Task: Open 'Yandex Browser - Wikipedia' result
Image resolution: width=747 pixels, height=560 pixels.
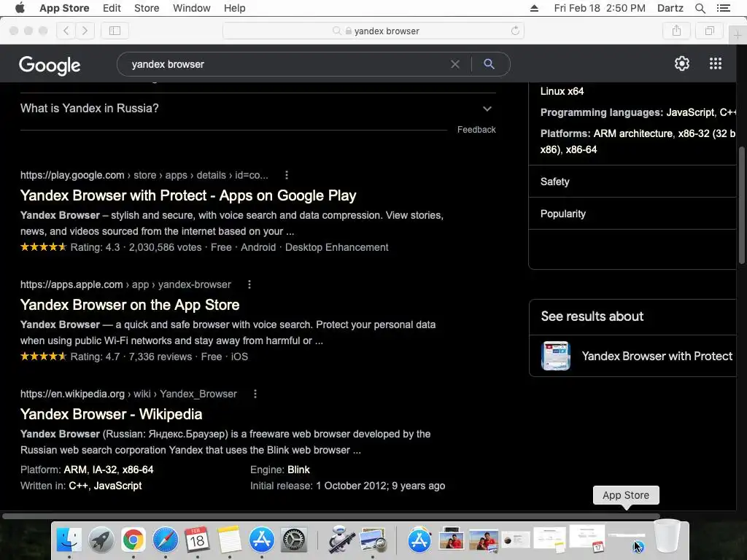Action: point(111,415)
